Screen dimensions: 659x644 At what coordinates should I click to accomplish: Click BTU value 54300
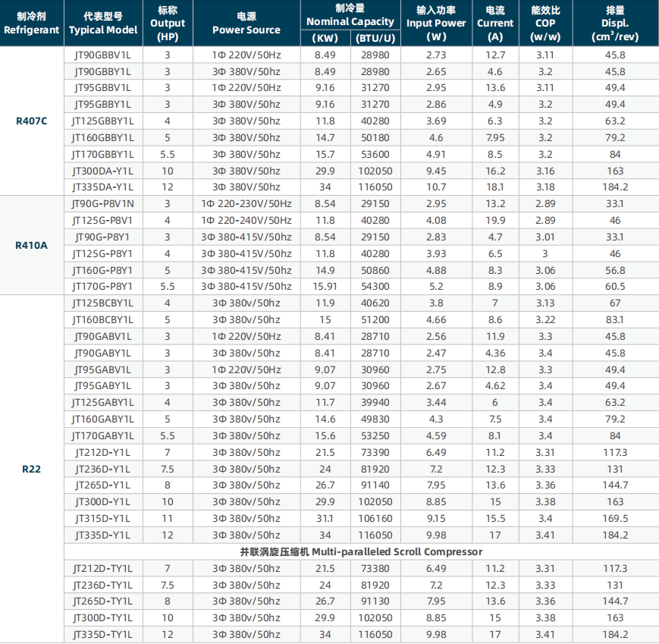375,287
